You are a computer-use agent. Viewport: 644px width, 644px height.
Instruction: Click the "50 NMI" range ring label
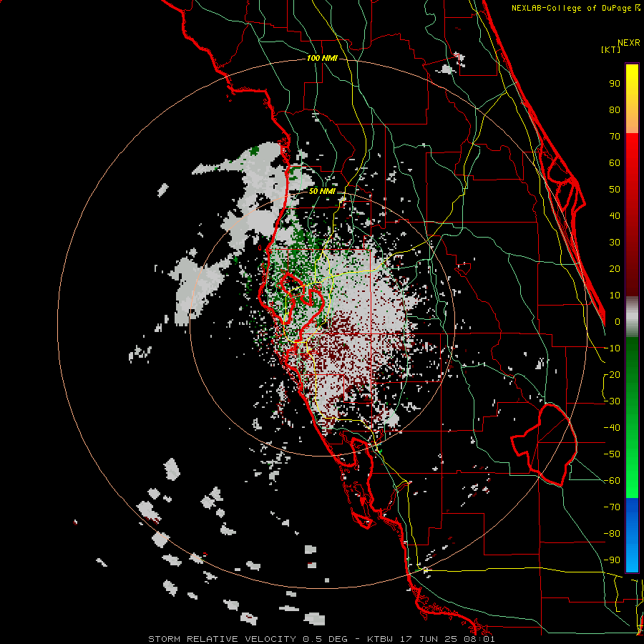pos(322,191)
